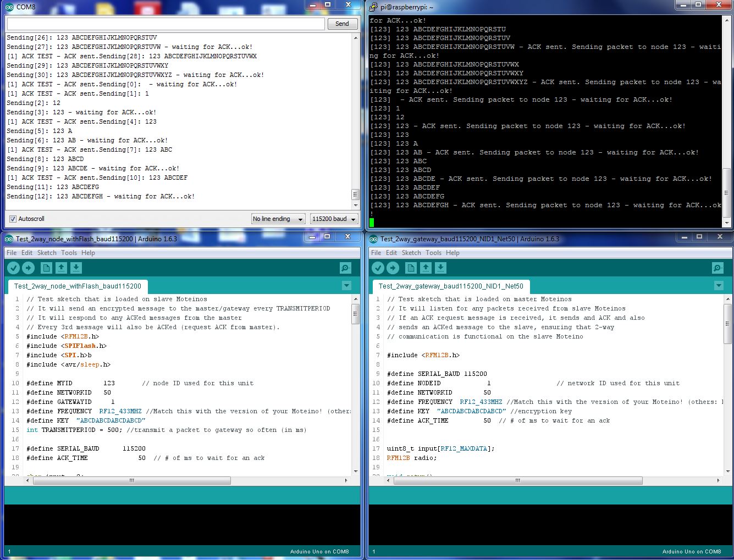Click green cursor block in PuTTY terminal
The image size is (734, 560).
tap(372, 223)
